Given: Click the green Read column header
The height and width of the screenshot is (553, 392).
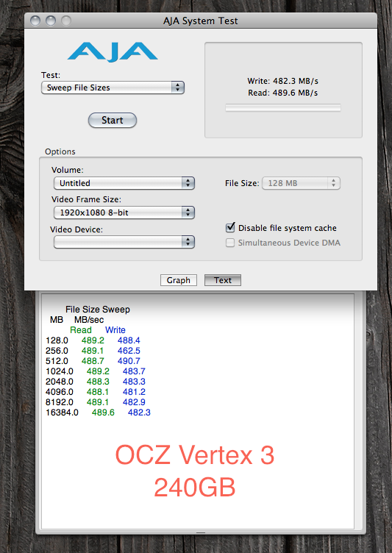Looking at the screenshot, I should pyautogui.click(x=81, y=330).
